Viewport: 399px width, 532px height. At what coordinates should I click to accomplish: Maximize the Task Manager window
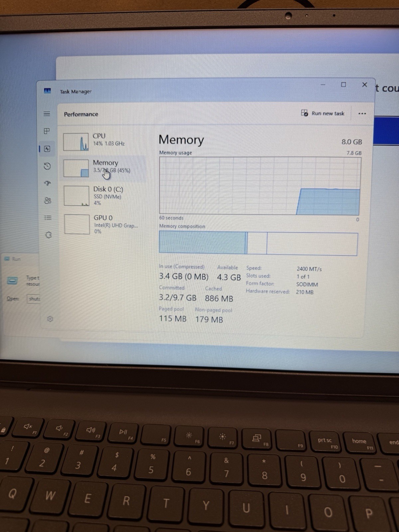pos(343,85)
